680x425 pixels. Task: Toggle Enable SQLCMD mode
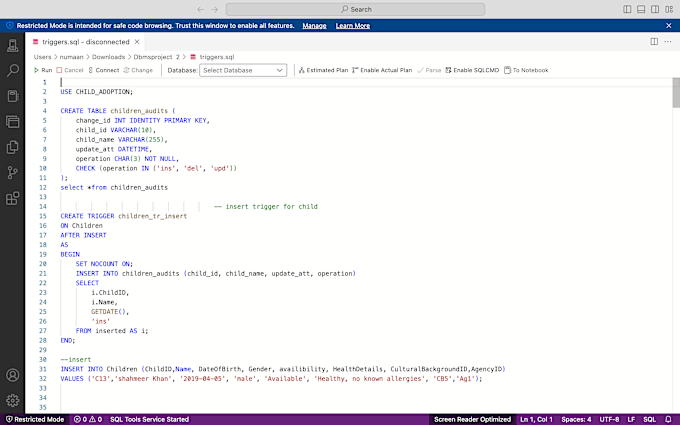[x=472, y=70]
